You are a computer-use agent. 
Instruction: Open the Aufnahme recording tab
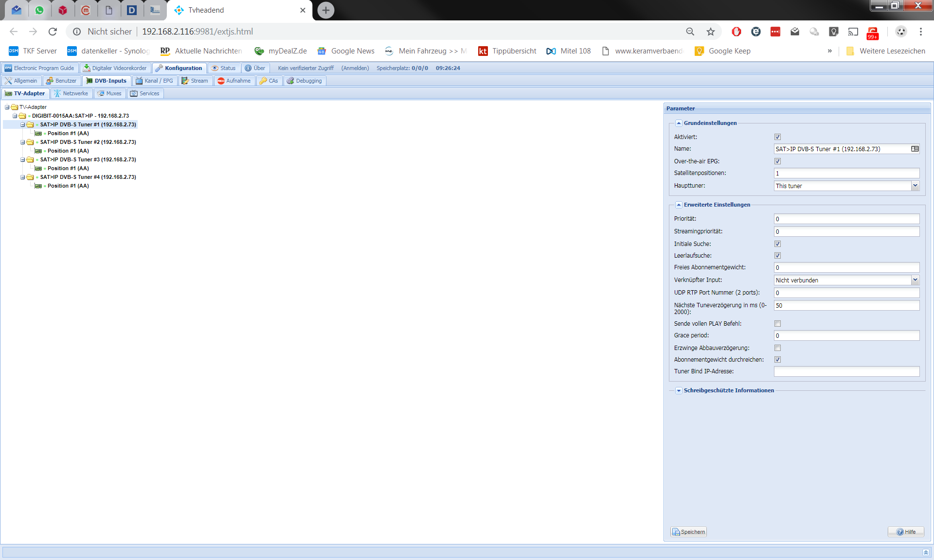234,81
